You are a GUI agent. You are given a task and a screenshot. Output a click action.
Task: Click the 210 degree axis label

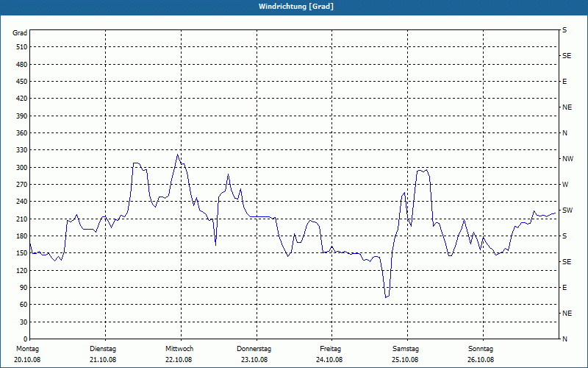point(22,219)
